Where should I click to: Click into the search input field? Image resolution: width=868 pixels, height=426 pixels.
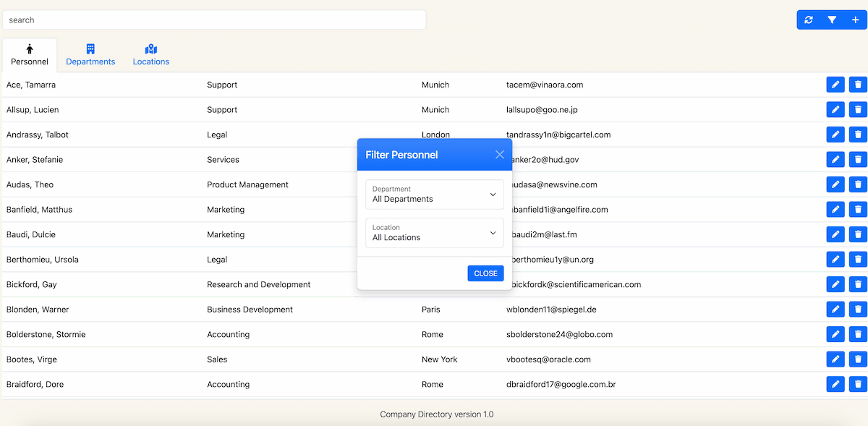click(x=214, y=20)
